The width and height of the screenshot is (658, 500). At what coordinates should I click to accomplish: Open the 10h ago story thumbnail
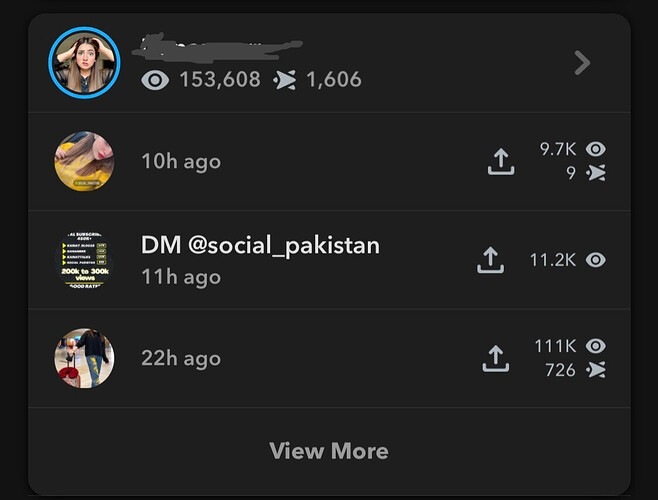84,162
